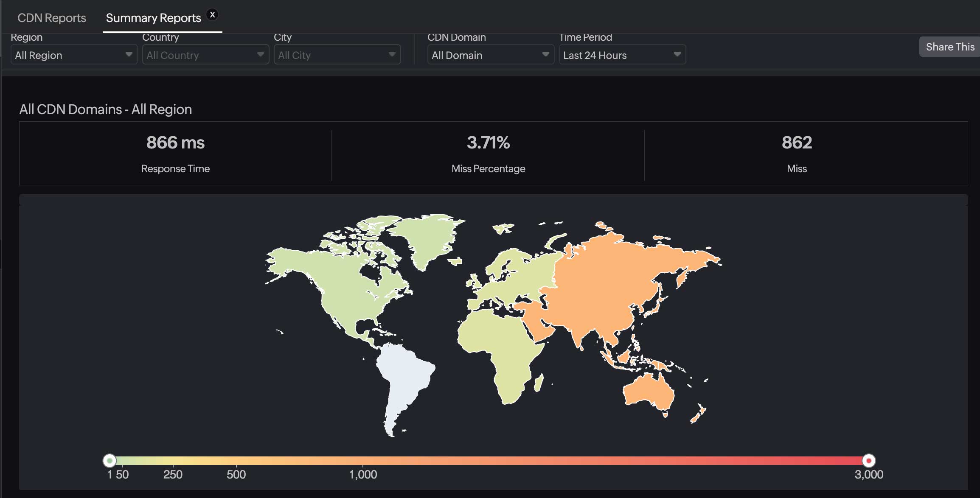Click the Time Period dropdown arrow icon

[x=677, y=55]
